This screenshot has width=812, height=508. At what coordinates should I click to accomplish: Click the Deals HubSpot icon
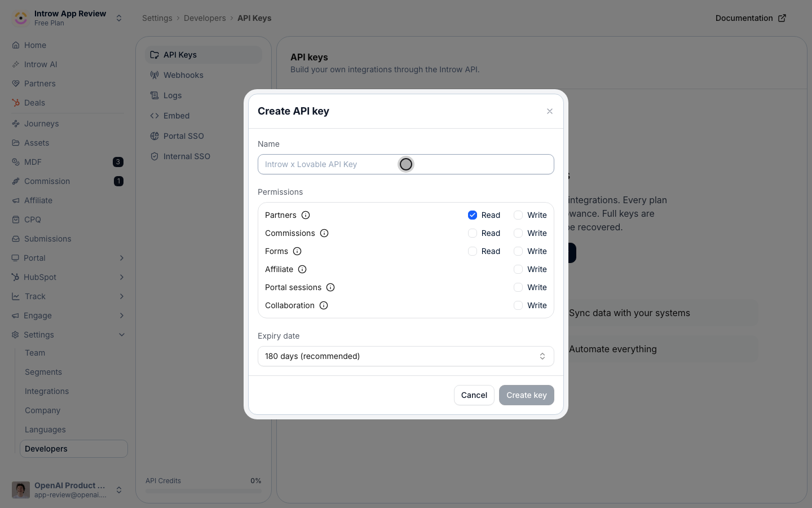[x=16, y=103]
